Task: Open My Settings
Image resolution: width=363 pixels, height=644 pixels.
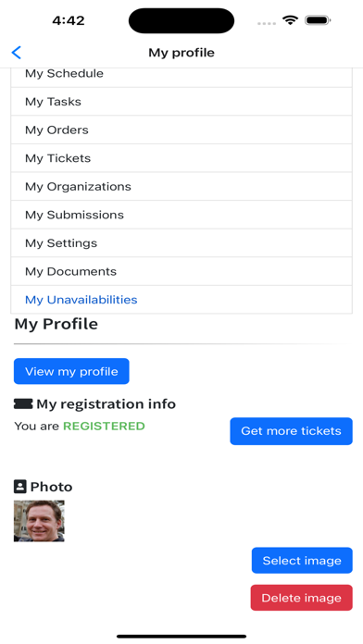Action: tap(181, 243)
